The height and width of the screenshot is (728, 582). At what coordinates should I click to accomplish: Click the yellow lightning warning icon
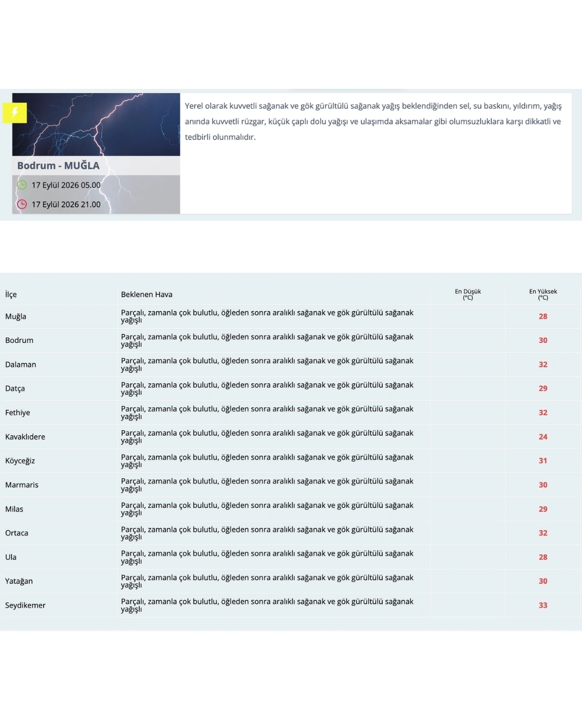click(15, 113)
